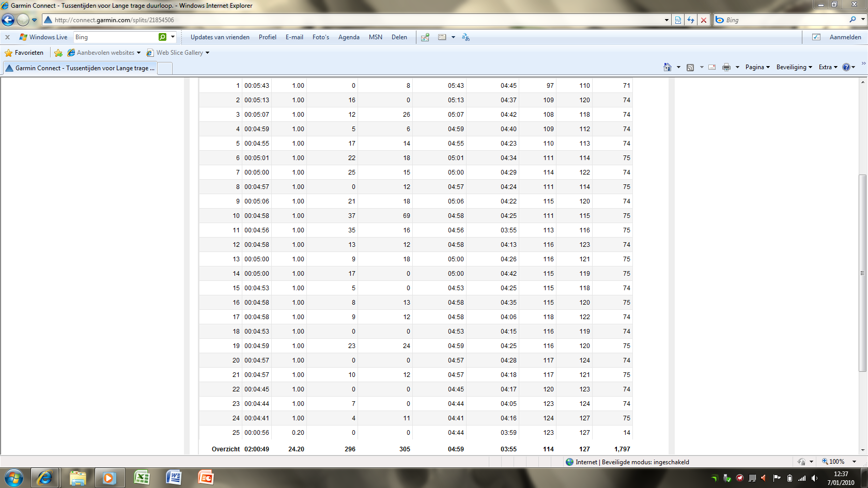868x488 pixels.
Task: Click the red Stop loading icon
Action: click(703, 20)
